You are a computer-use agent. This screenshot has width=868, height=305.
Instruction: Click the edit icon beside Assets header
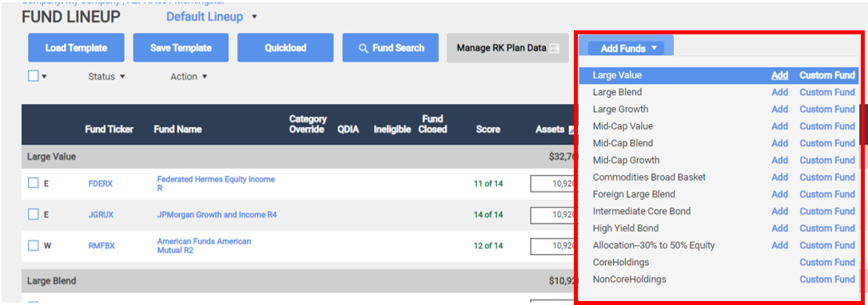(571, 130)
